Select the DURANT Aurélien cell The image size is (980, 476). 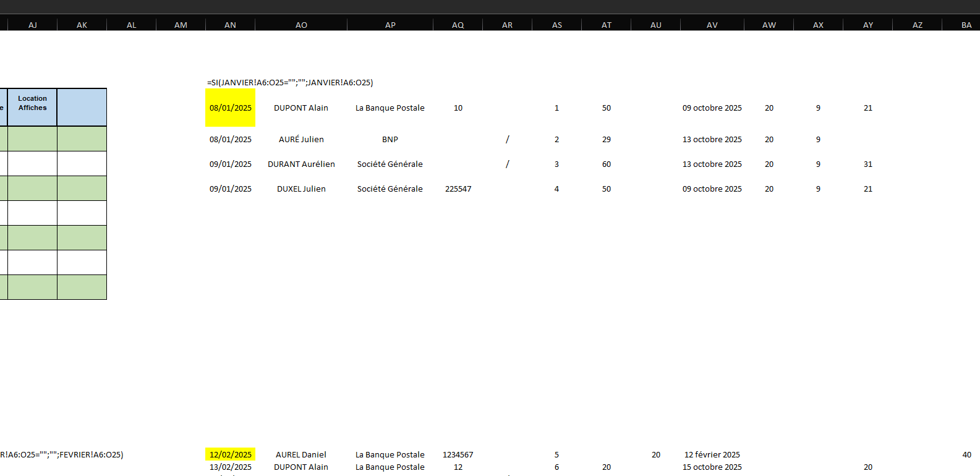(x=301, y=164)
